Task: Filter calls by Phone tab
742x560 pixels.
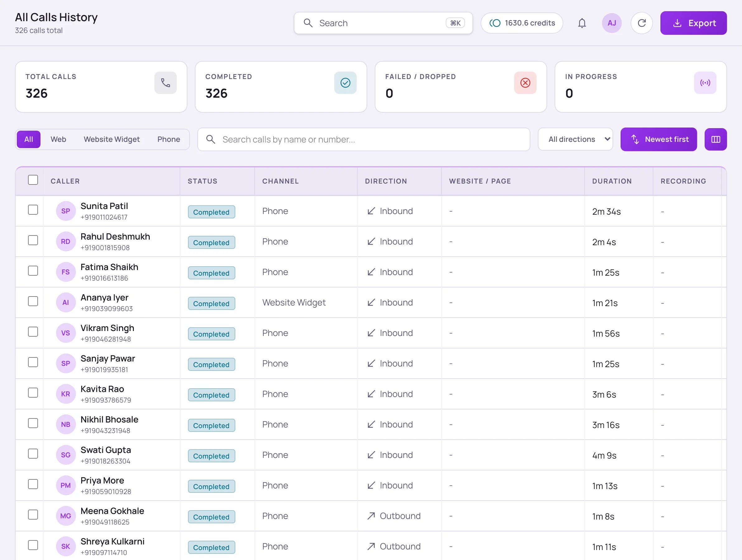Action: tap(169, 139)
